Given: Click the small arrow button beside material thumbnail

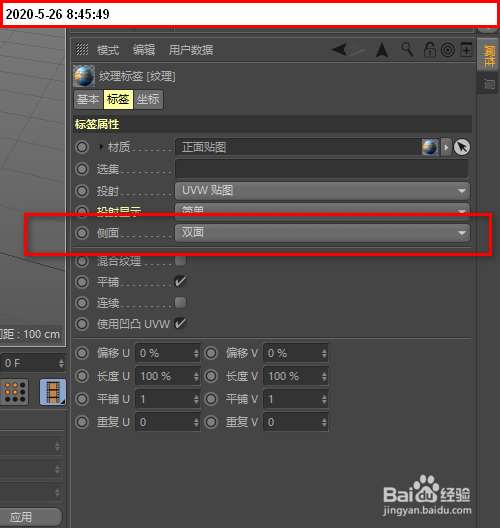Looking at the screenshot, I should [x=446, y=147].
